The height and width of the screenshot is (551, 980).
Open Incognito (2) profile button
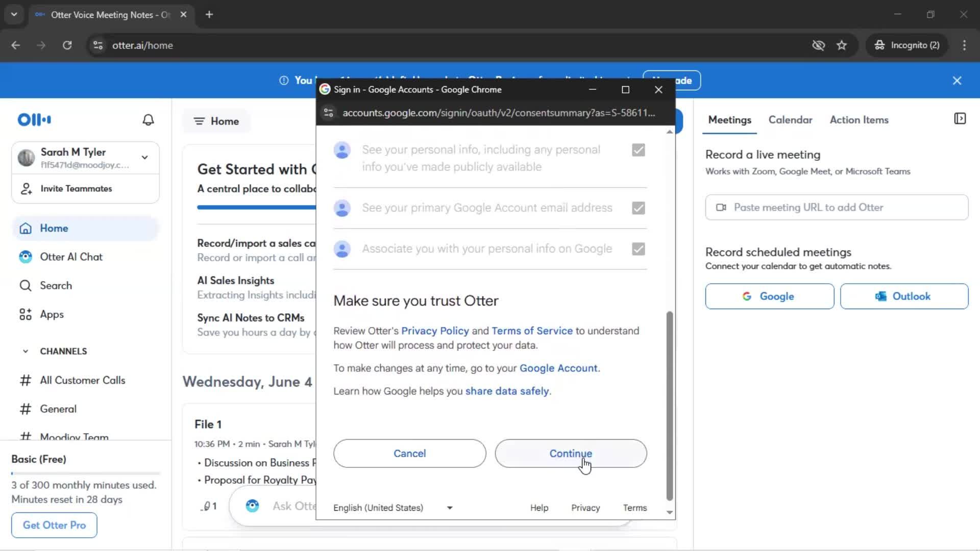click(x=907, y=45)
